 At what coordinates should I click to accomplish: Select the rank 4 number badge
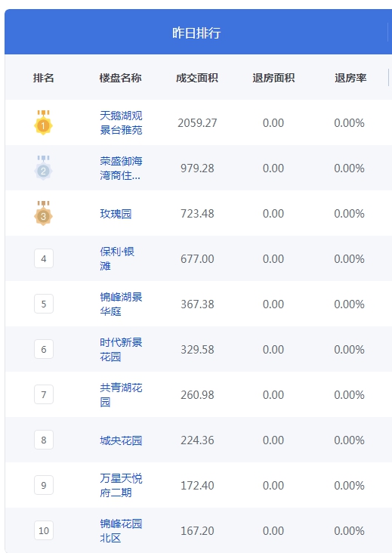[44, 258]
